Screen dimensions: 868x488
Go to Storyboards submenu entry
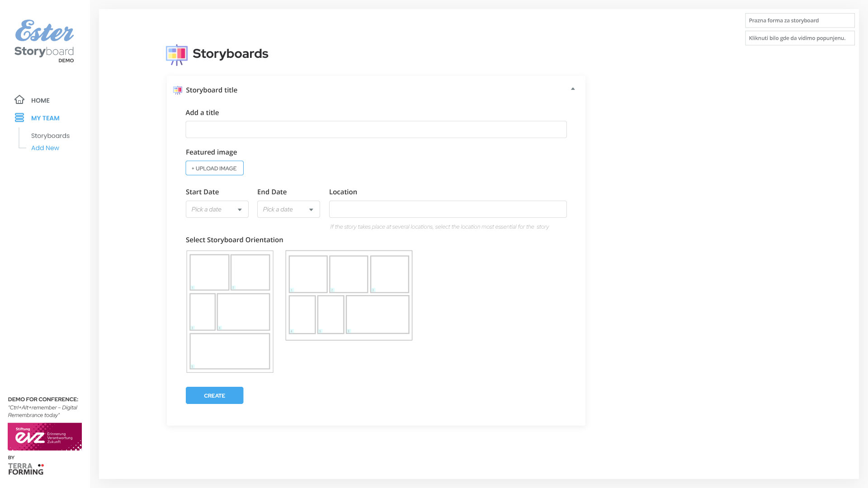(50, 136)
